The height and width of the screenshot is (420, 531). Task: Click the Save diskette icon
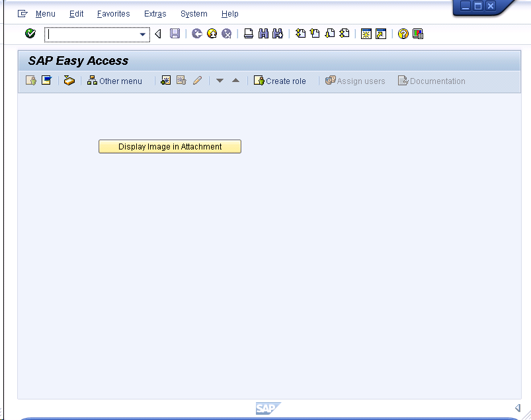[x=175, y=34]
